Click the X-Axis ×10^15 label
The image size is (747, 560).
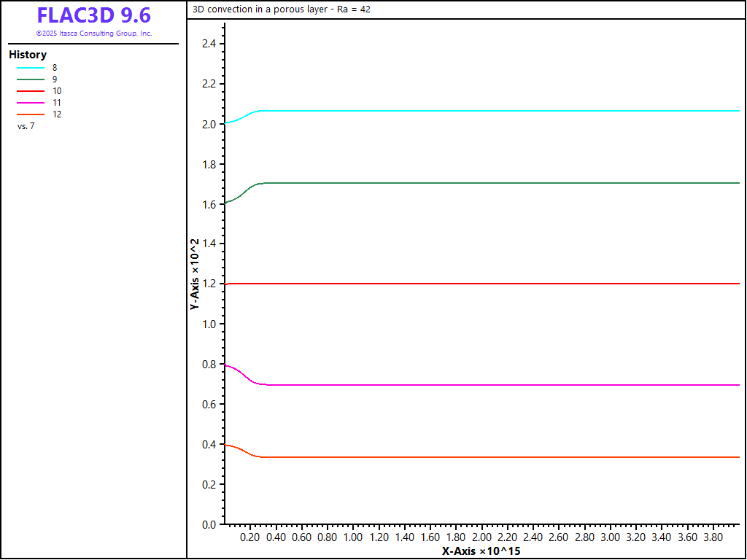481,551
